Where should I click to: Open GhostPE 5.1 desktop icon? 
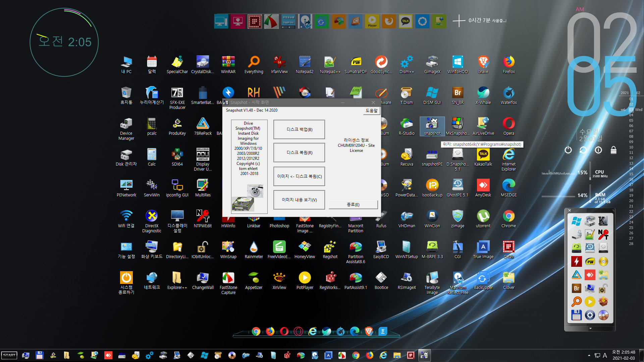(x=458, y=188)
